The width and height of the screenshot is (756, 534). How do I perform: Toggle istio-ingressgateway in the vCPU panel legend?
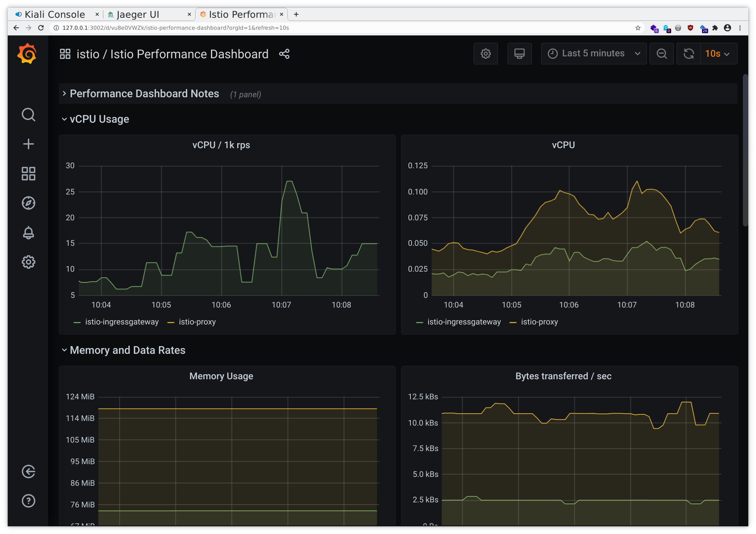tap(464, 322)
